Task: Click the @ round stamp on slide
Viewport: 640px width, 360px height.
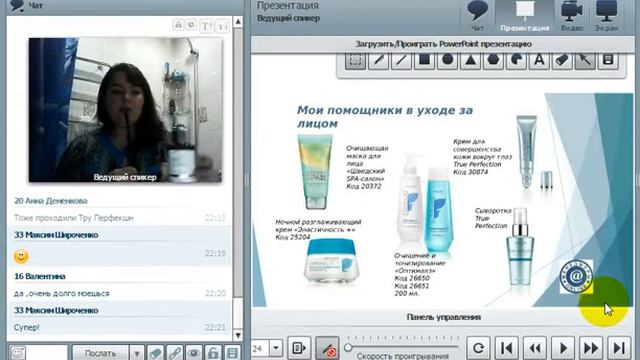Action: tap(576, 277)
